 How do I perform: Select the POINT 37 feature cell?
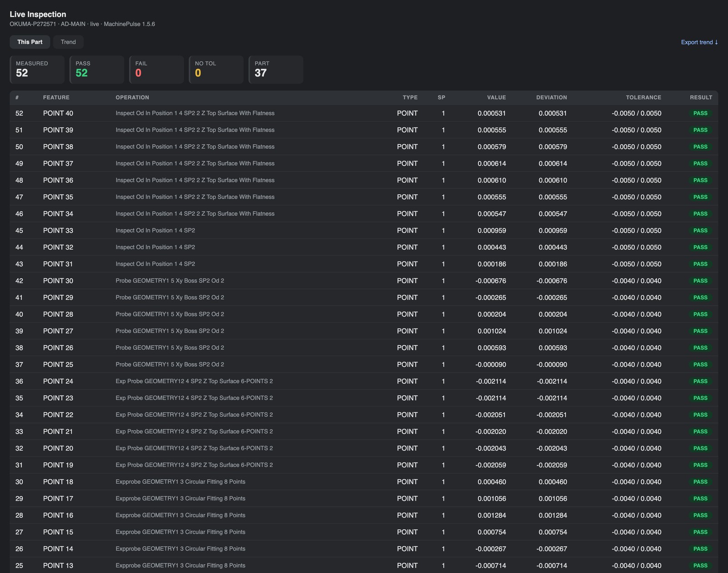point(58,163)
